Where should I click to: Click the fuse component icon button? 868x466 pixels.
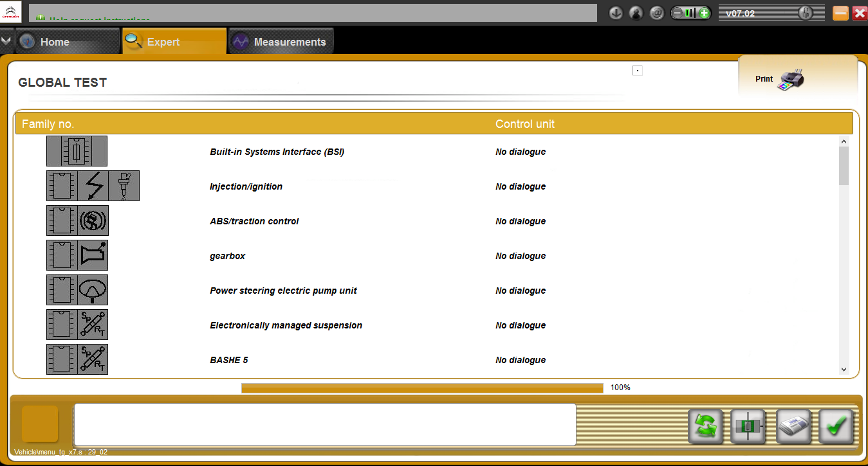pos(748,426)
